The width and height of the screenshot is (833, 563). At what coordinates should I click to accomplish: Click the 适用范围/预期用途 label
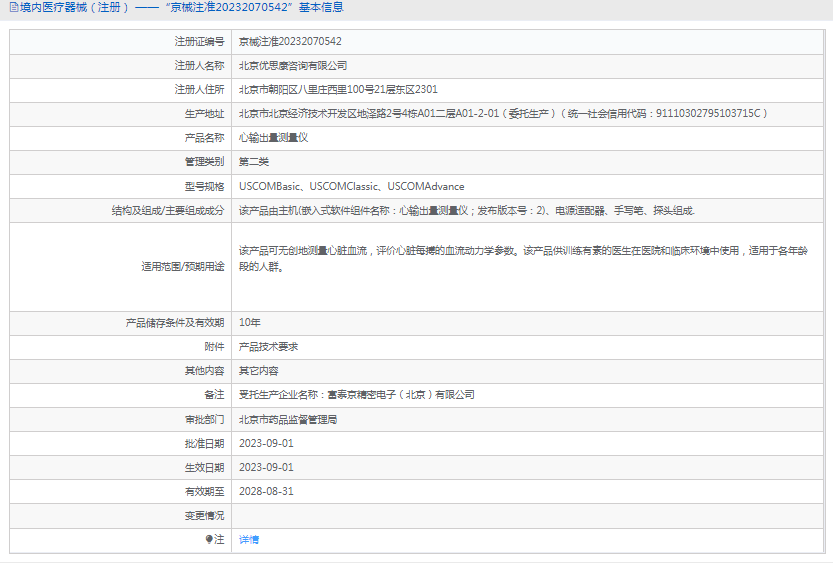pyautogui.click(x=183, y=267)
